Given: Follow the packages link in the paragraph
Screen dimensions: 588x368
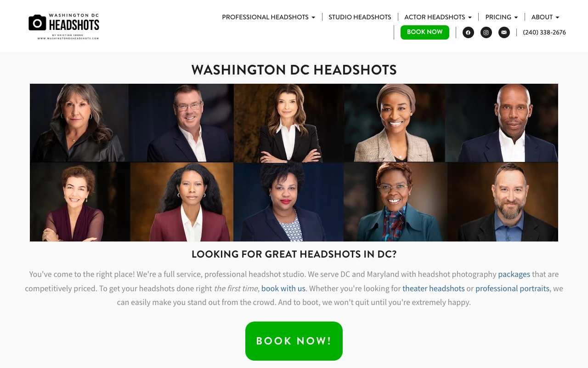Looking at the screenshot, I should coord(514,274).
